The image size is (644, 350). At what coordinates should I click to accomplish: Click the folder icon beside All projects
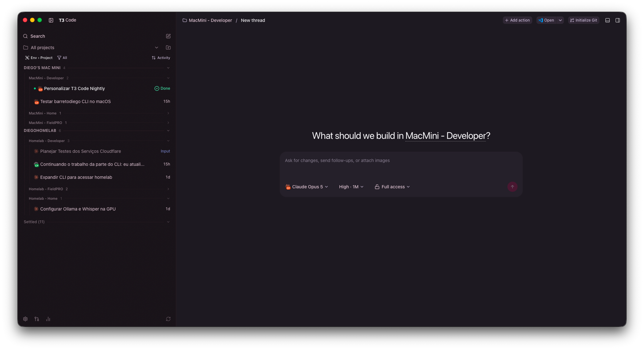(x=26, y=48)
